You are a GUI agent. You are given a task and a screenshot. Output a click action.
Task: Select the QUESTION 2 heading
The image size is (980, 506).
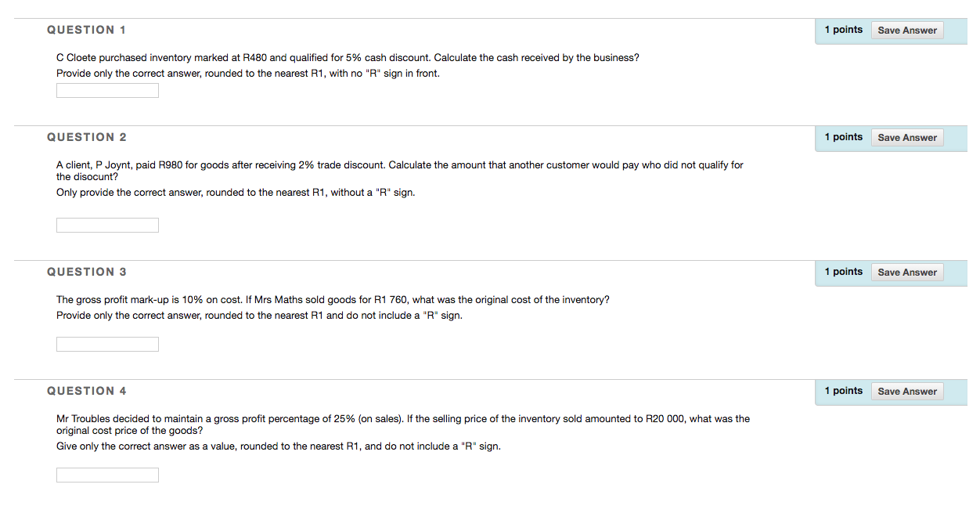click(86, 137)
